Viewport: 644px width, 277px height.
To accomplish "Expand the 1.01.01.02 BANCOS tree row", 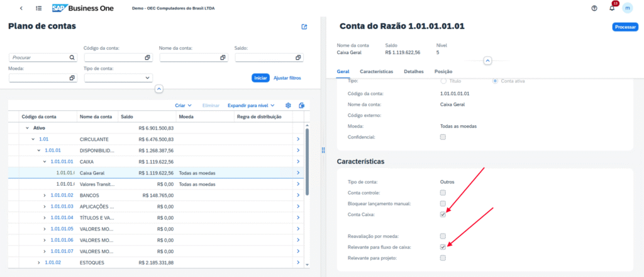I will tap(45, 195).
